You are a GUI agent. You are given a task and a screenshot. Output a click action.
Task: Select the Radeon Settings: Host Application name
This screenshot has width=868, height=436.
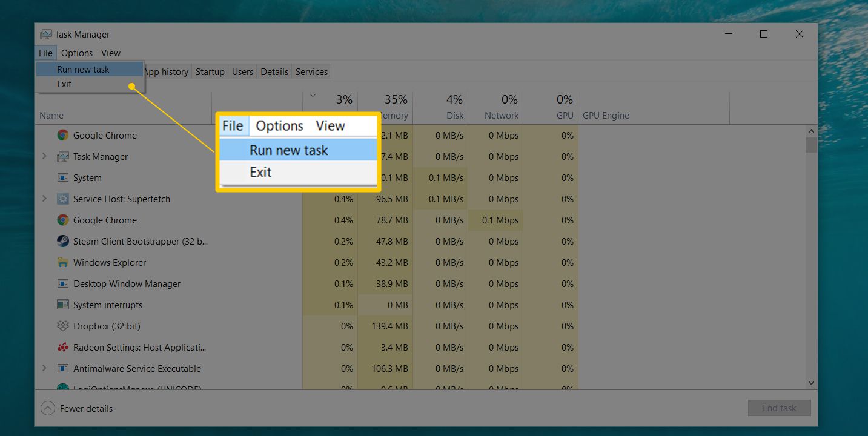(x=140, y=347)
